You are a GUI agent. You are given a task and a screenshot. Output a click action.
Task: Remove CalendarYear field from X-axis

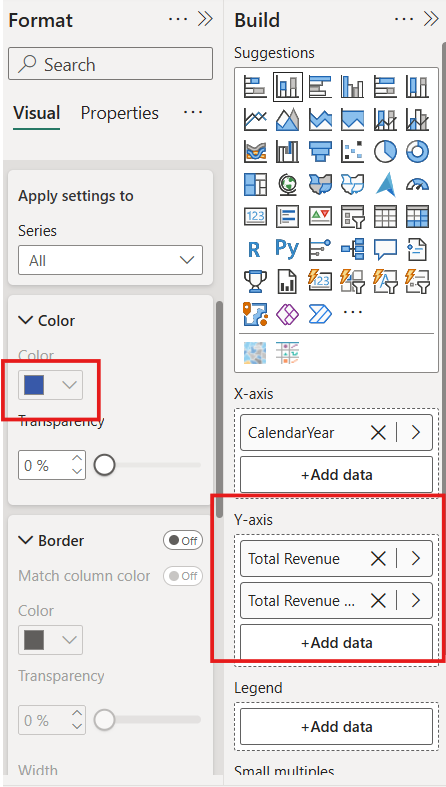(378, 433)
